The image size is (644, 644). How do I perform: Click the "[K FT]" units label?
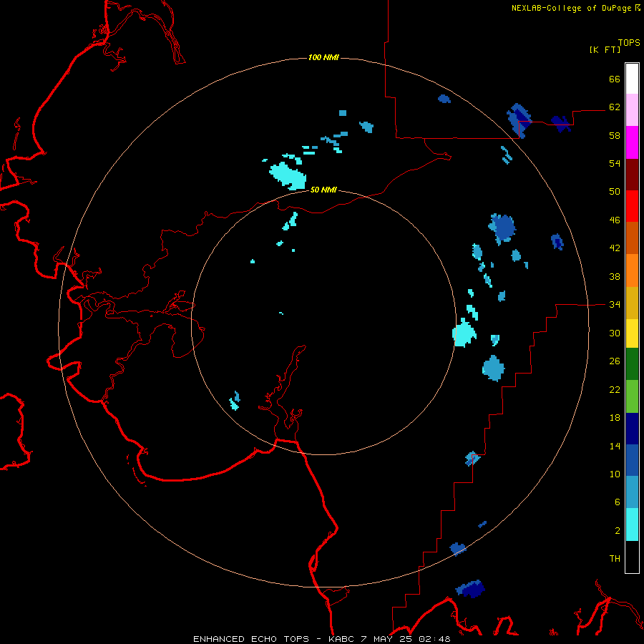tap(605, 49)
